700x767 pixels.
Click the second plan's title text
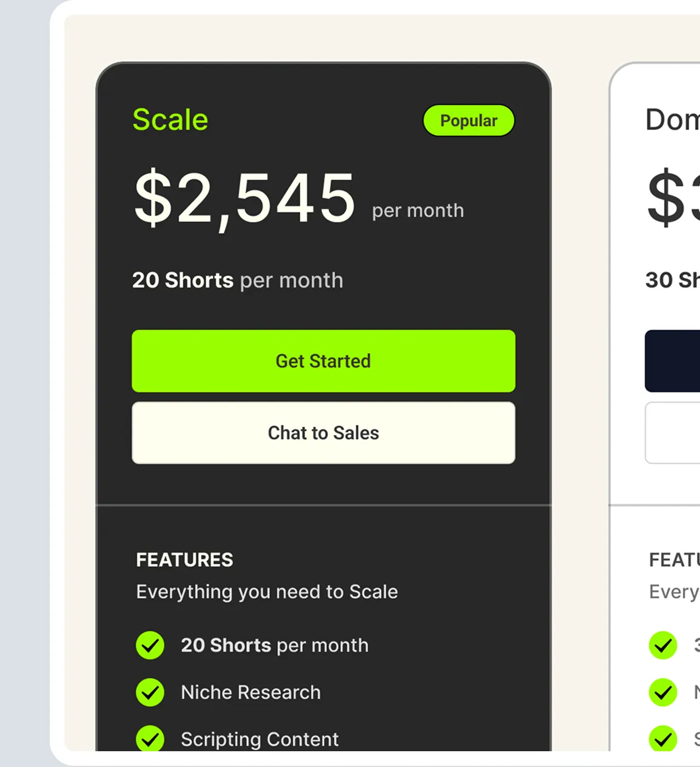tap(673, 120)
